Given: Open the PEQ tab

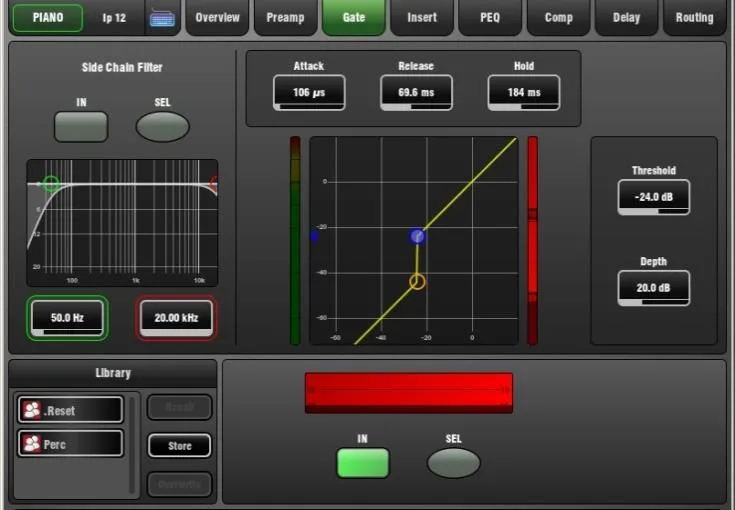Looking at the screenshot, I should point(490,17).
